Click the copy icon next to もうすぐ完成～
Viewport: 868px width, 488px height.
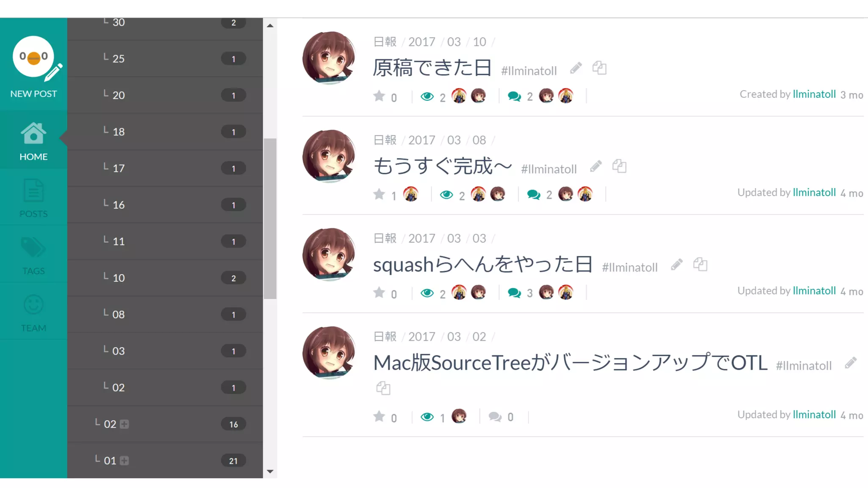click(619, 166)
